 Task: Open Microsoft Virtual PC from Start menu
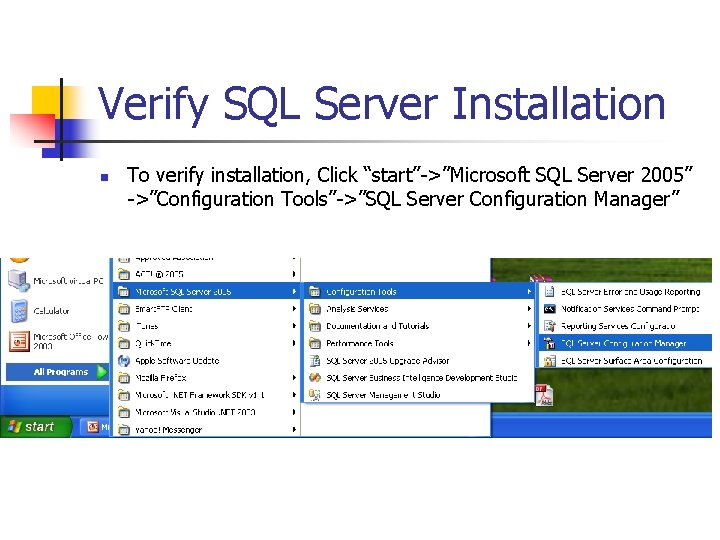click(x=55, y=281)
